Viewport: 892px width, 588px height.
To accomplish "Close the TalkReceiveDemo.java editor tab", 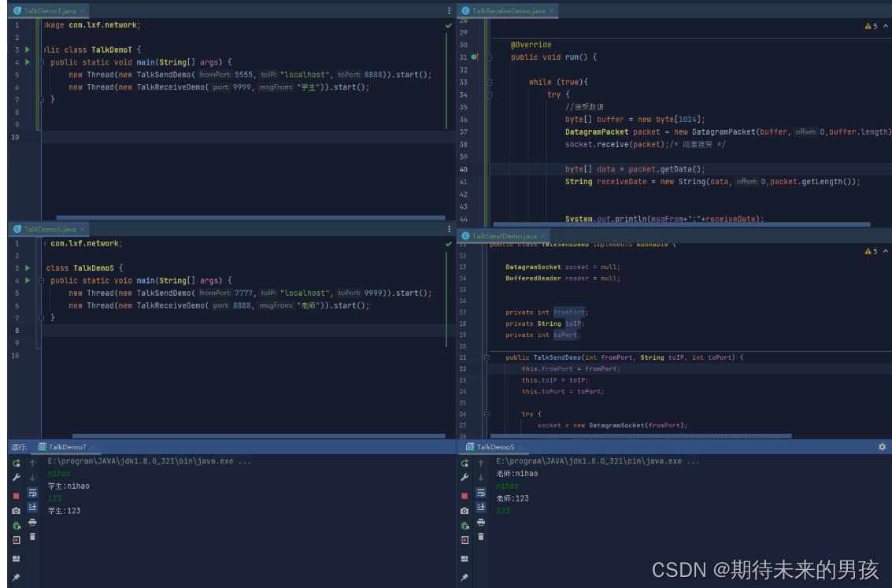I will coord(552,11).
